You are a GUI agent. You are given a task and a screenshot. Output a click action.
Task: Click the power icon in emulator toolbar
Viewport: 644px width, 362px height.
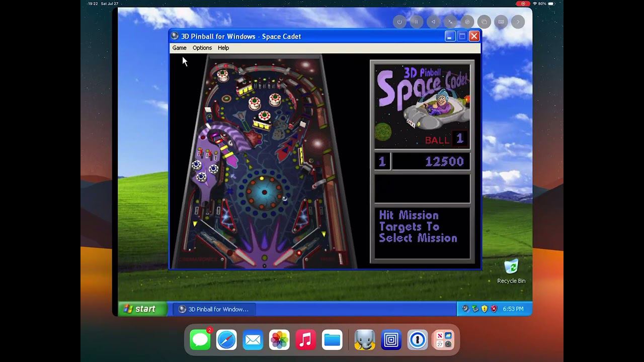pos(399,22)
